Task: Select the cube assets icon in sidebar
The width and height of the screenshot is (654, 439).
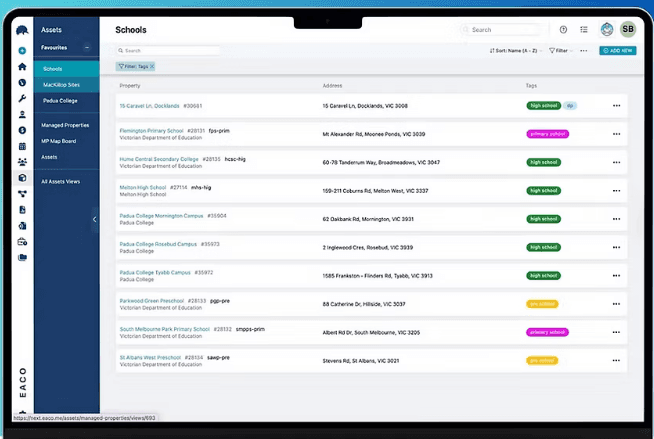Action: coord(22,178)
